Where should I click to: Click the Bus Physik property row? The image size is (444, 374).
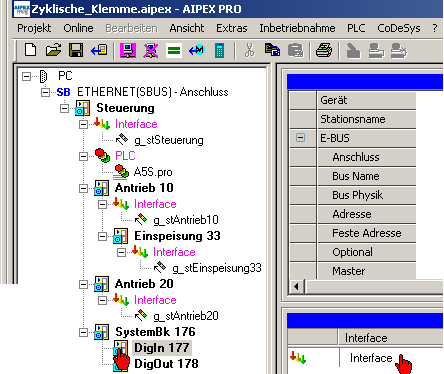coord(367,195)
